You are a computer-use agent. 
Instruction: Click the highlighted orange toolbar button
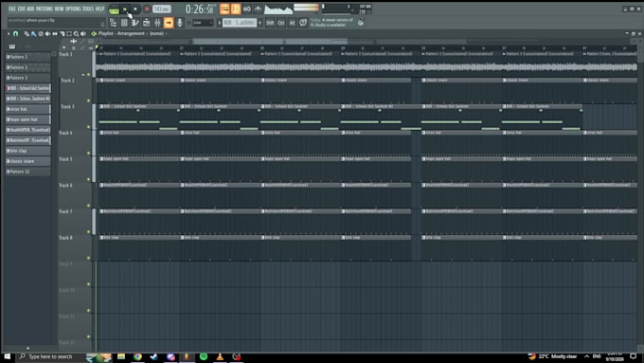point(169,23)
